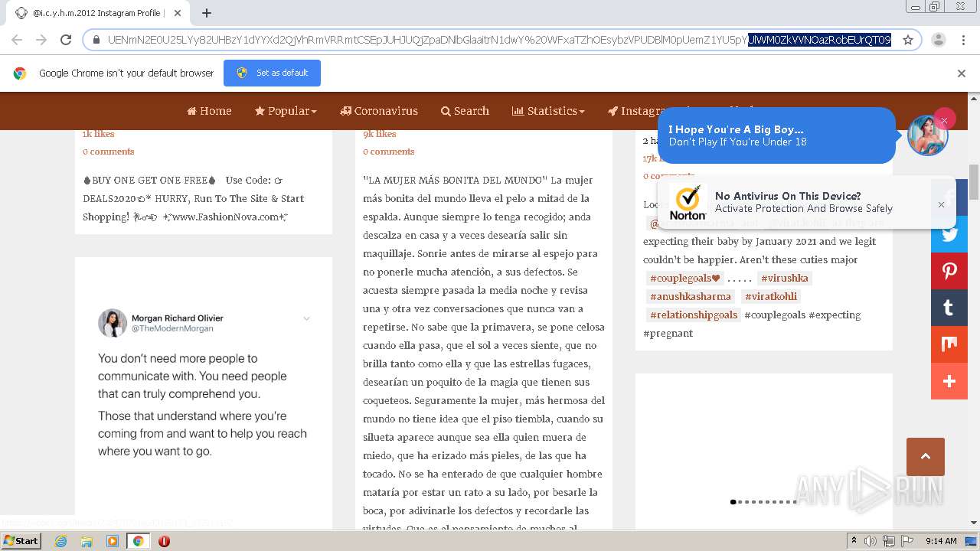980x551 pixels.
Task: Click the Norton logo icon
Action: pyautogui.click(x=688, y=203)
